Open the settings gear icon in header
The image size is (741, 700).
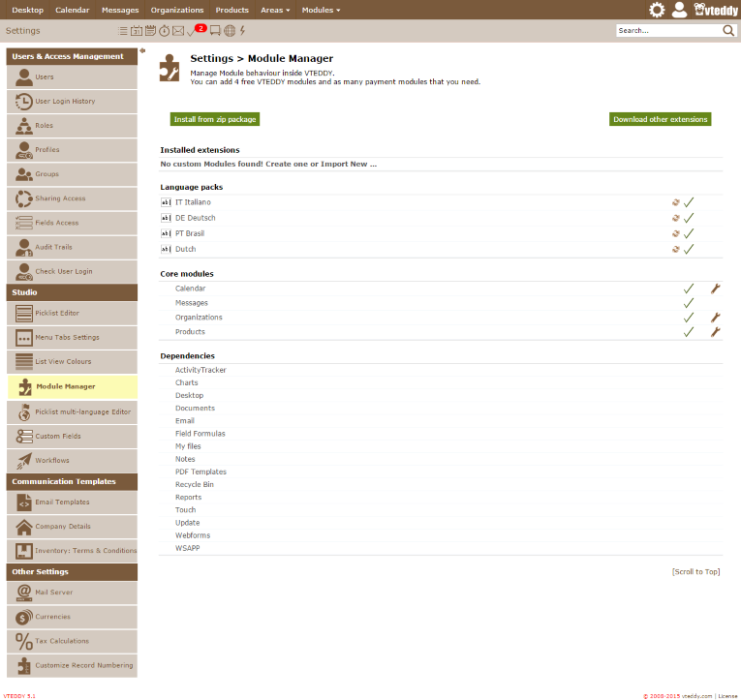pos(657,10)
